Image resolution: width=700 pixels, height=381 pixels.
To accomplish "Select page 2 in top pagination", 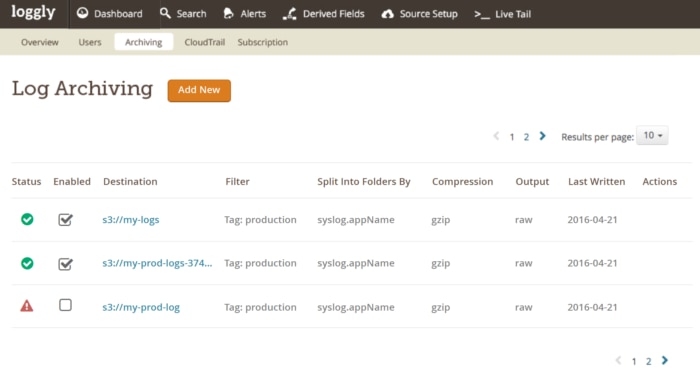I will pyautogui.click(x=526, y=137).
